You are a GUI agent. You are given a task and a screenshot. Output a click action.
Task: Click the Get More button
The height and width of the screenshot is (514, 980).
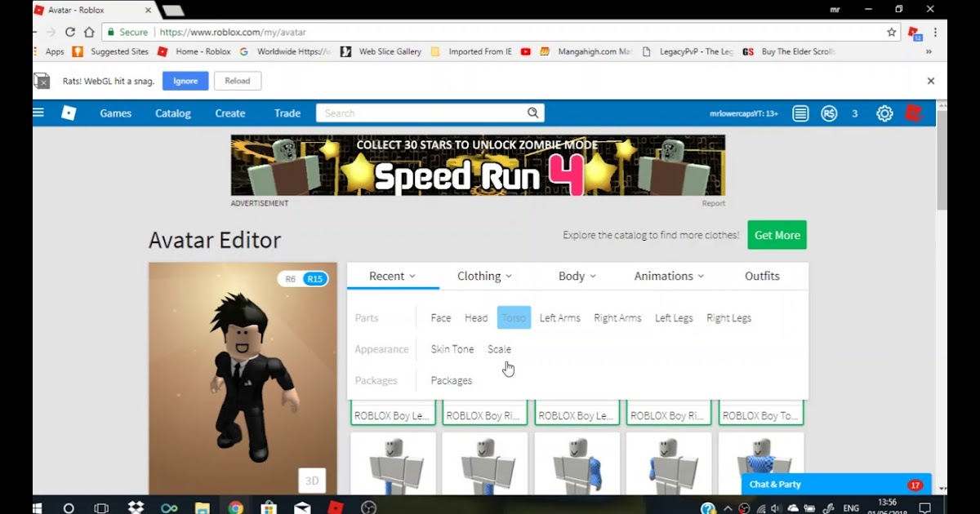click(x=777, y=235)
